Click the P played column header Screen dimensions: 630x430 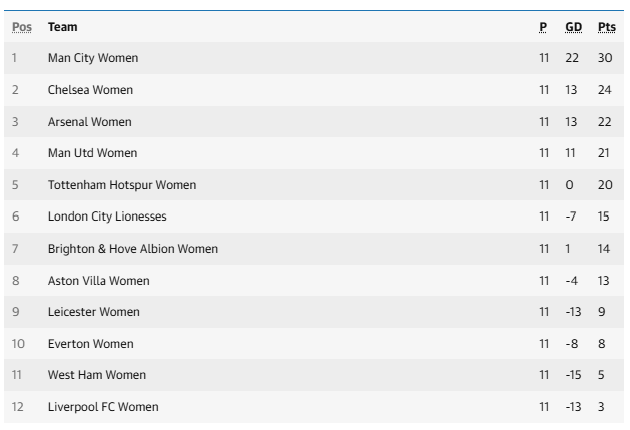pos(542,26)
